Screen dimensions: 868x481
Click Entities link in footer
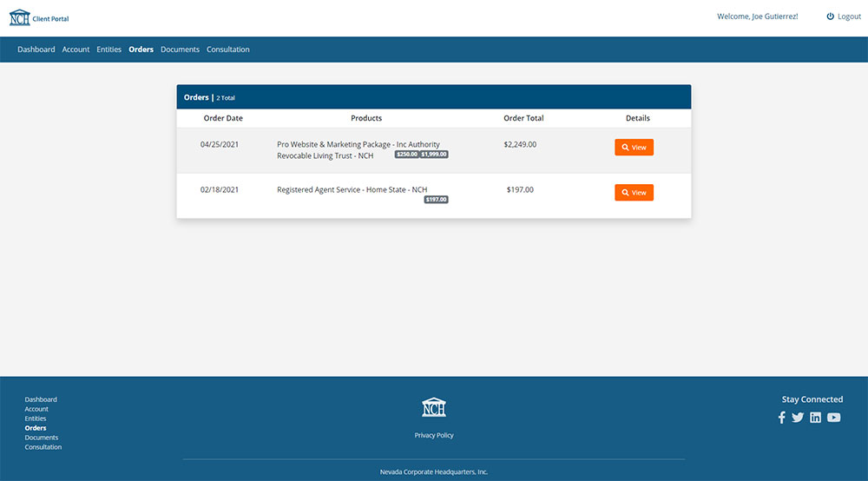36,418
